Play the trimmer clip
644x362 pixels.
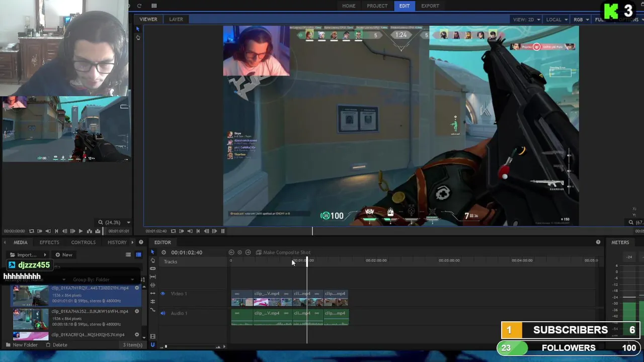click(x=80, y=231)
